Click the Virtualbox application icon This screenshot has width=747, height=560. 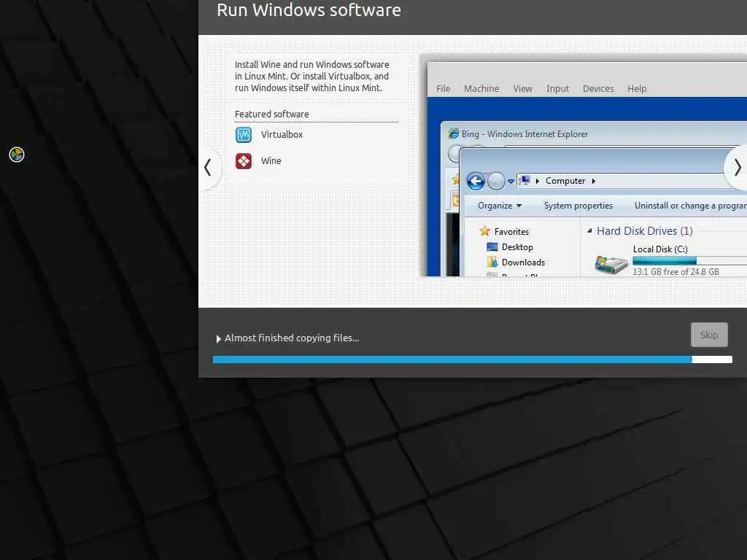click(244, 135)
